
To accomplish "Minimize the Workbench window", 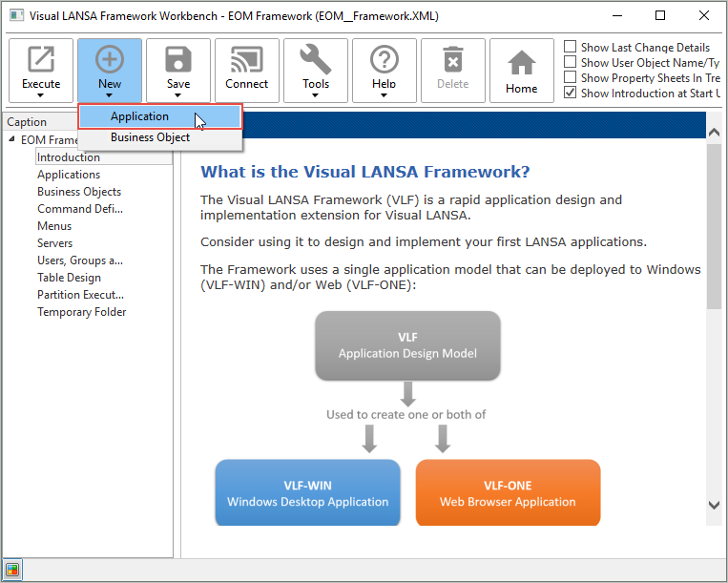I will [617, 16].
